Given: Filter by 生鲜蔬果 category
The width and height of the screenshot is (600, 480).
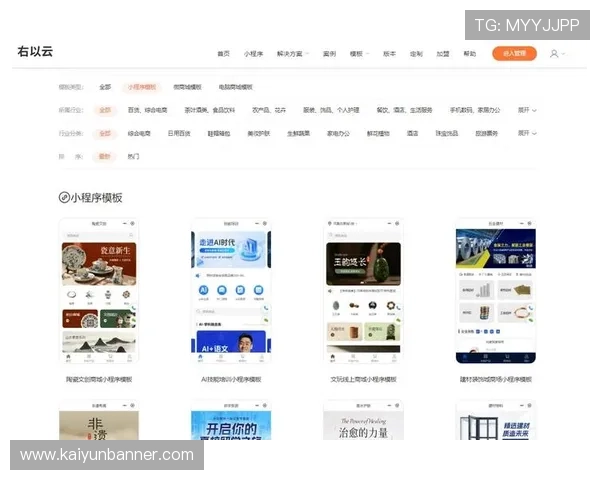Looking at the screenshot, I should point(298,133).
